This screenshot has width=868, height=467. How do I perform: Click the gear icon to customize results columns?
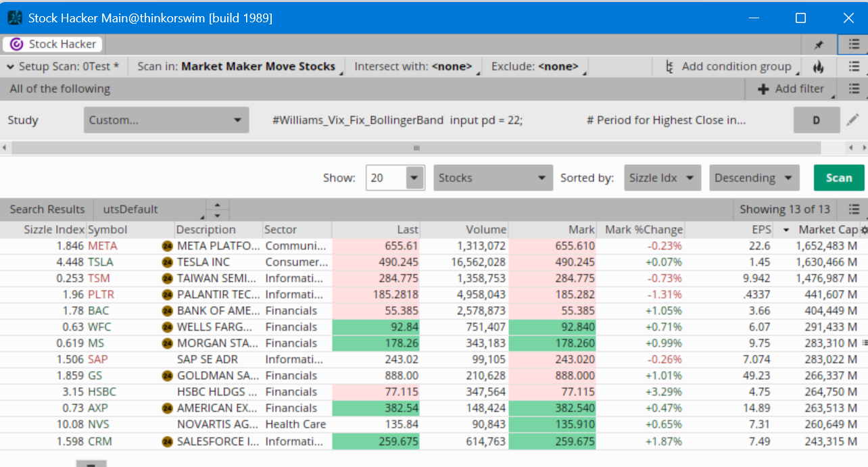point(863,230)
